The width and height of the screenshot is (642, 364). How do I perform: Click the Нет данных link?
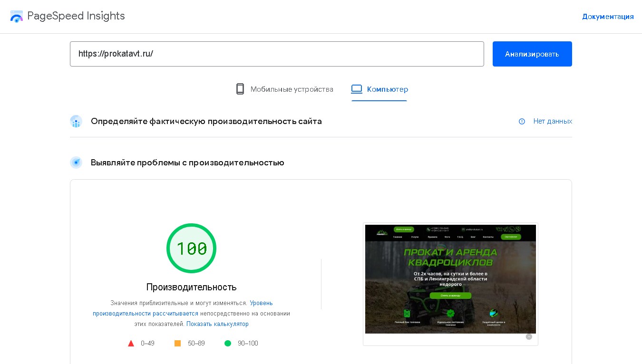[x=553, y=121]
